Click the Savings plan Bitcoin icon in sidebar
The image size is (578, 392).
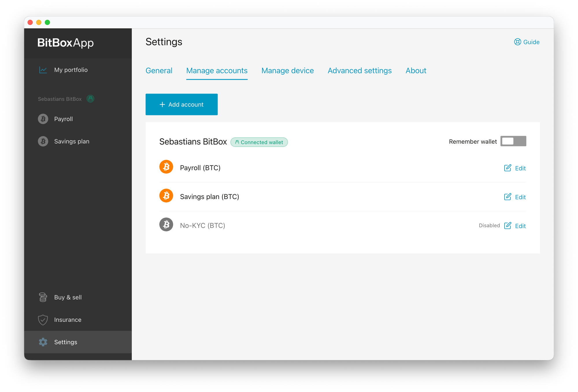pyautogui.click(x=43, y=141)
